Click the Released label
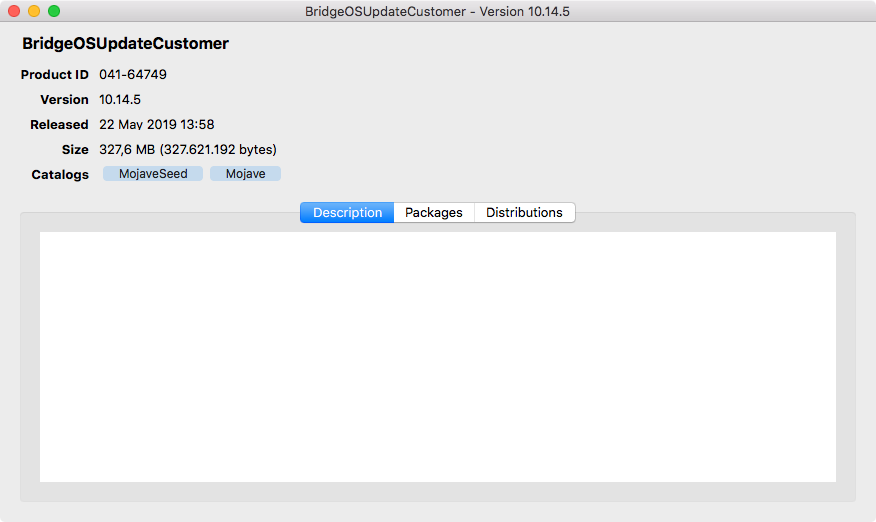 (x=59, y=125)
